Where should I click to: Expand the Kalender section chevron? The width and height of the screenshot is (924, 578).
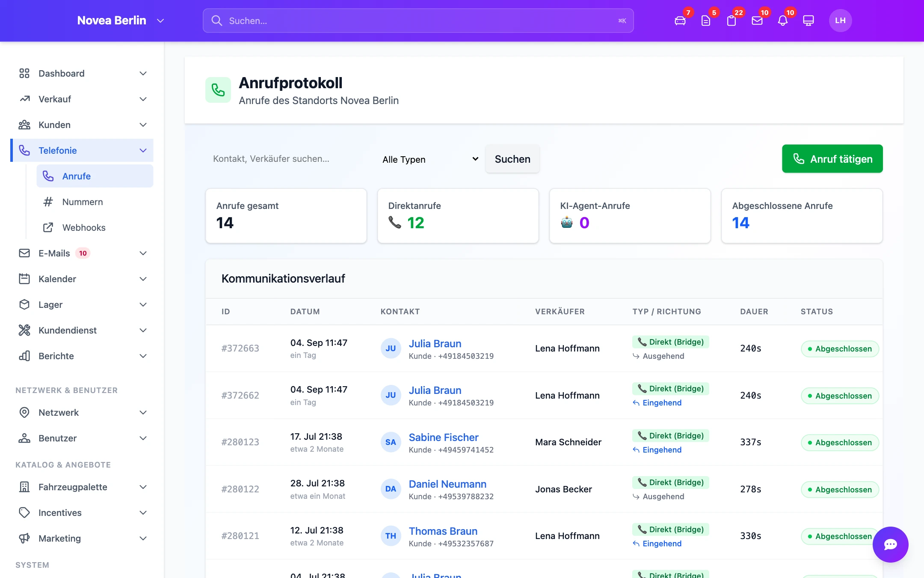(x=143, y=279)
